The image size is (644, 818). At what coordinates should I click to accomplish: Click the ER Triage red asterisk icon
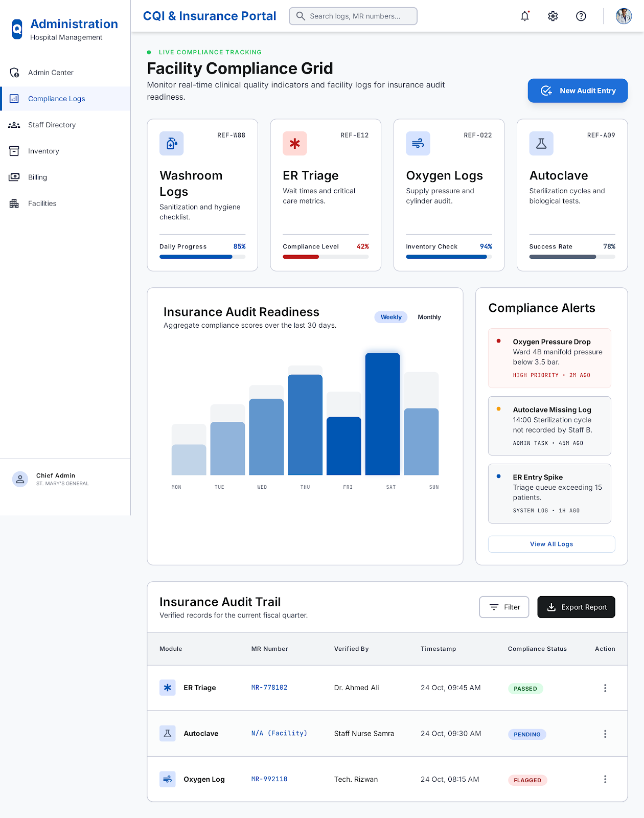click(x=295, y=144)
